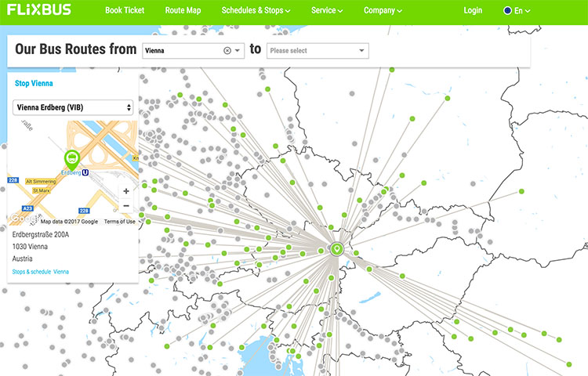
Task: Open the Terms of Use link
Action: (x=119, y=222)
